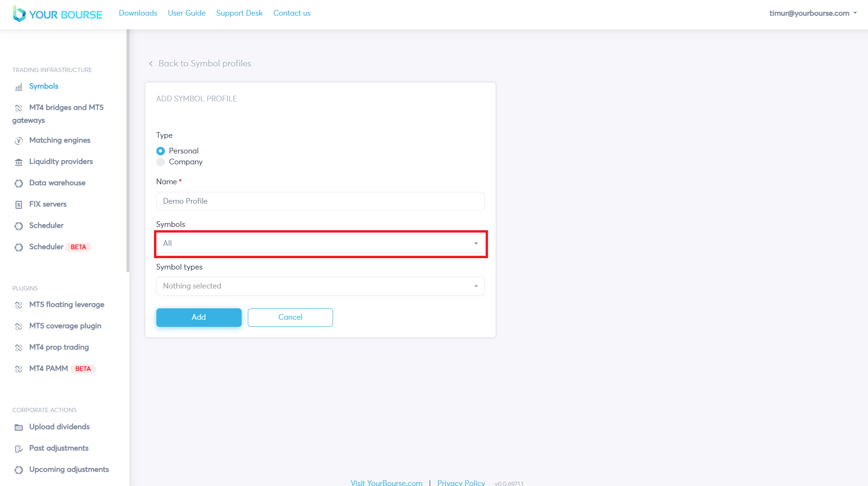Open MT5 coverage plugin page
Viewport: 868px width, 486px height.
click(x=65, y=326)
